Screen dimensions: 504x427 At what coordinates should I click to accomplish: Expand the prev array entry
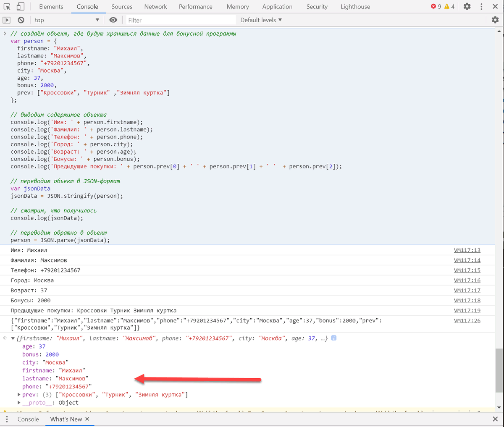click(x=19, y=395)
